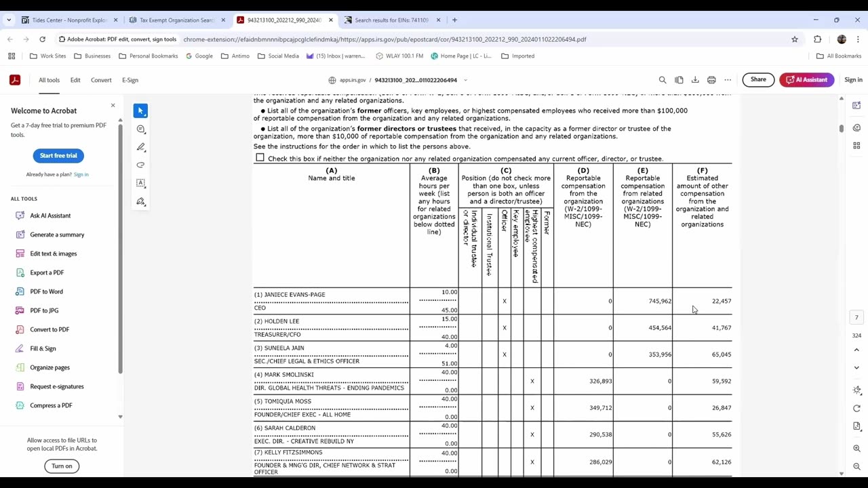Screen dimensions: 868x488
Task: Open the Edit menu tab
Action: (x=75, y=80)
